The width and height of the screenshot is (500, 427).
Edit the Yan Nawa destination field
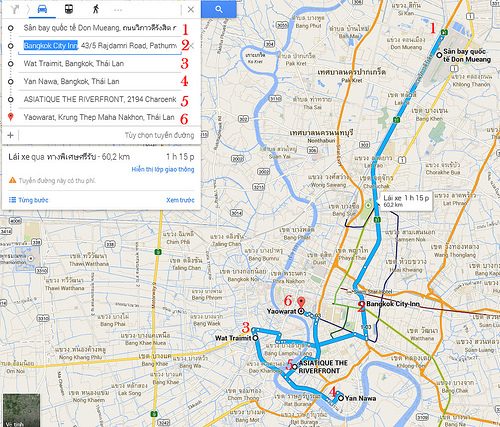pos(99,82)
